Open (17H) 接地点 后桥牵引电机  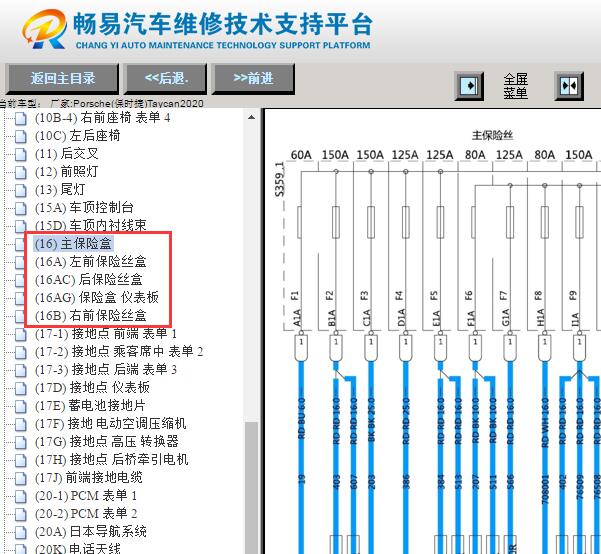coord(112,460)
